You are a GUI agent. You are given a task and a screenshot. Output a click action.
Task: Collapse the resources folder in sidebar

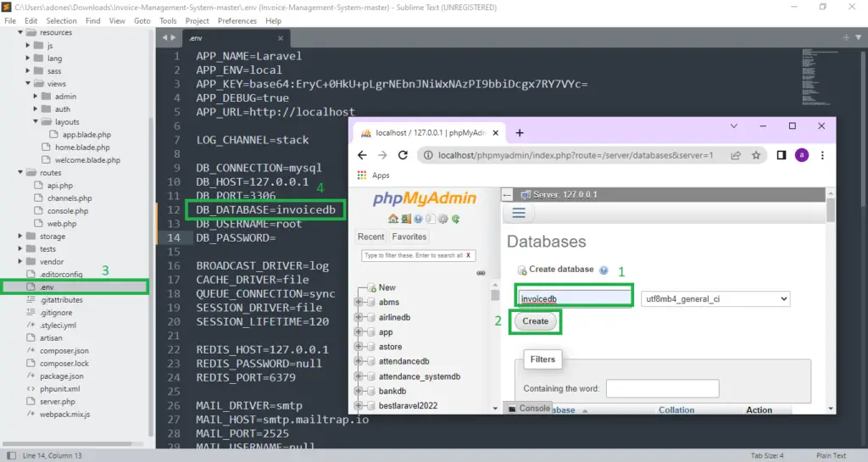pos(19,33)
